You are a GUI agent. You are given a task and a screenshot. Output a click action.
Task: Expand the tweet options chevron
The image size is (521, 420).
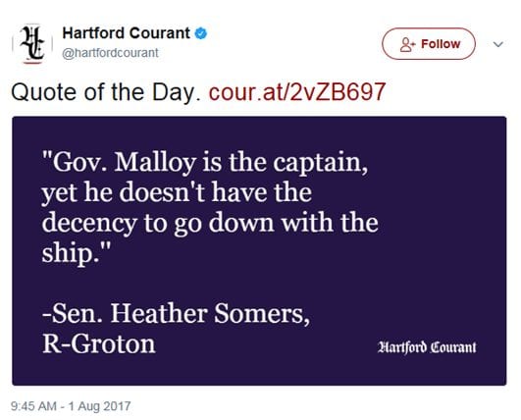coord(497,44)
